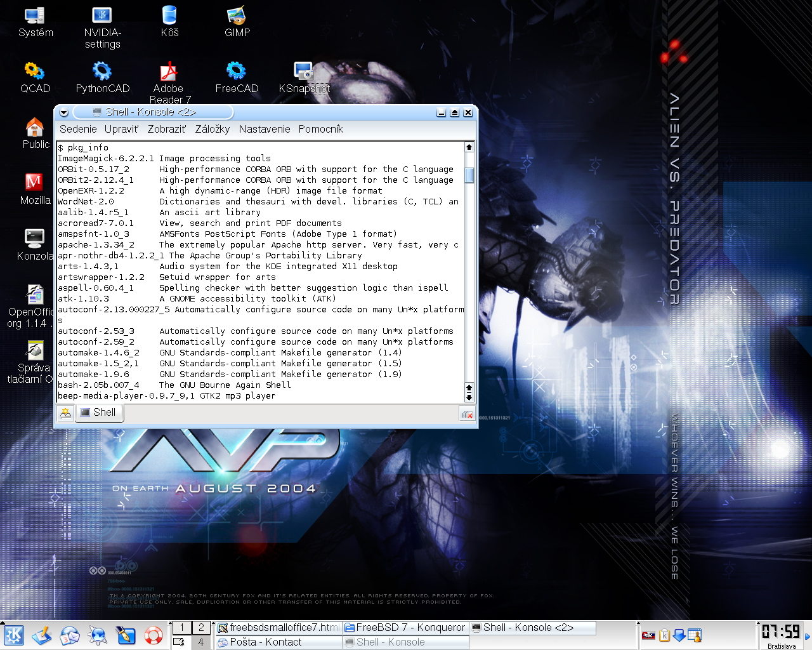Click the terminal line 'bash-2.05b.007_4'

[174, 385]
